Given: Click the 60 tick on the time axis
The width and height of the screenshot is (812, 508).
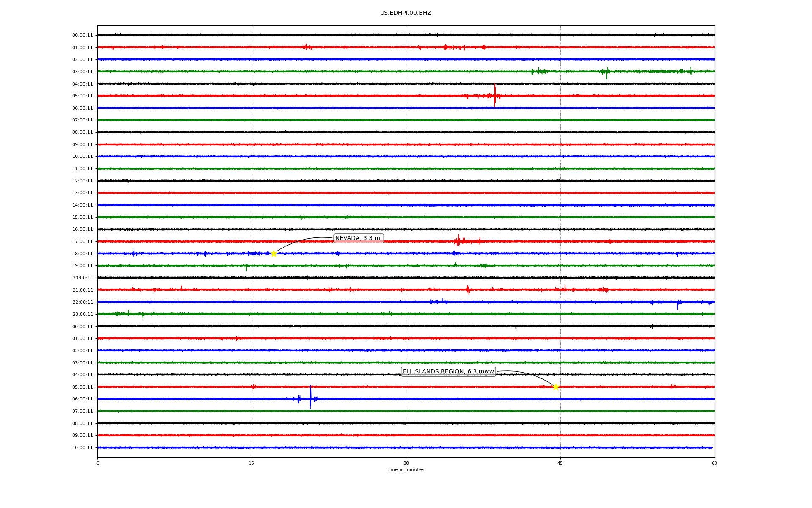Looking at the screenshot, I should pyautogui.click(x=714, y=463).
